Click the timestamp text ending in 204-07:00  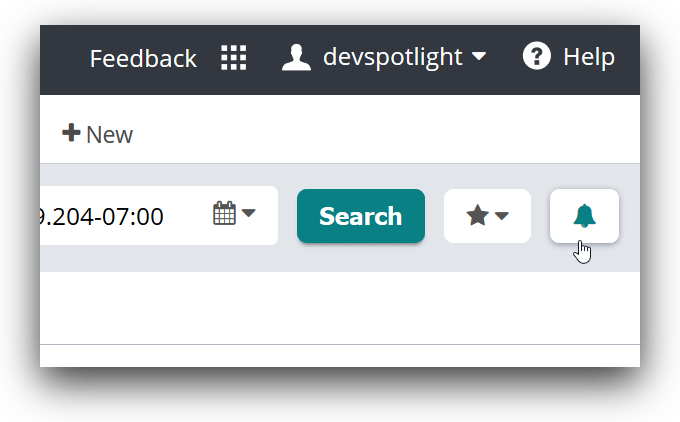pos(100,216)
